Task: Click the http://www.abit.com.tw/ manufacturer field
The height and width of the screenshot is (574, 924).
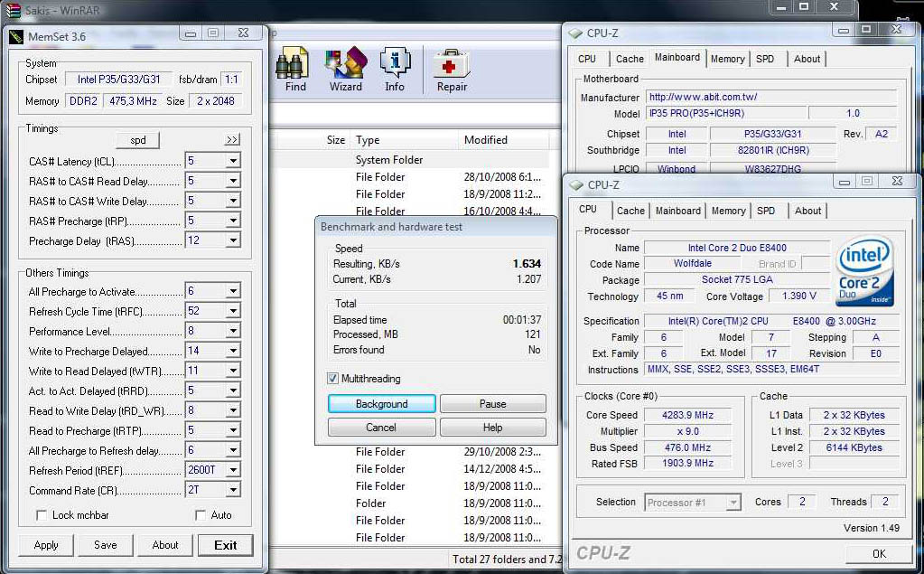Action: (x=771, y=97)
